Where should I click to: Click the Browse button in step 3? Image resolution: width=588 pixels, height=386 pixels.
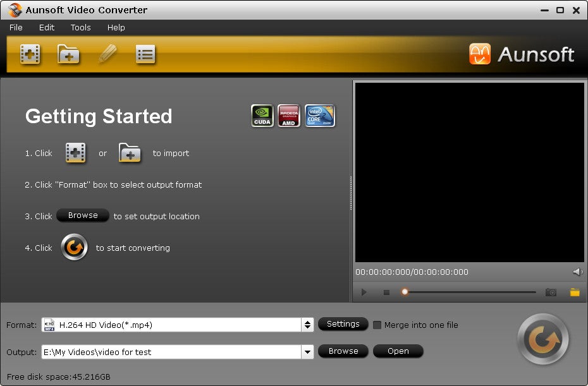click(83, 215)
